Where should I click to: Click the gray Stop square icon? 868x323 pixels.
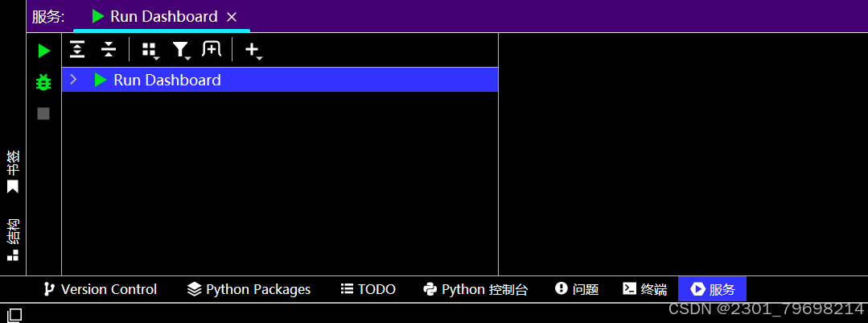click(43, 114)
